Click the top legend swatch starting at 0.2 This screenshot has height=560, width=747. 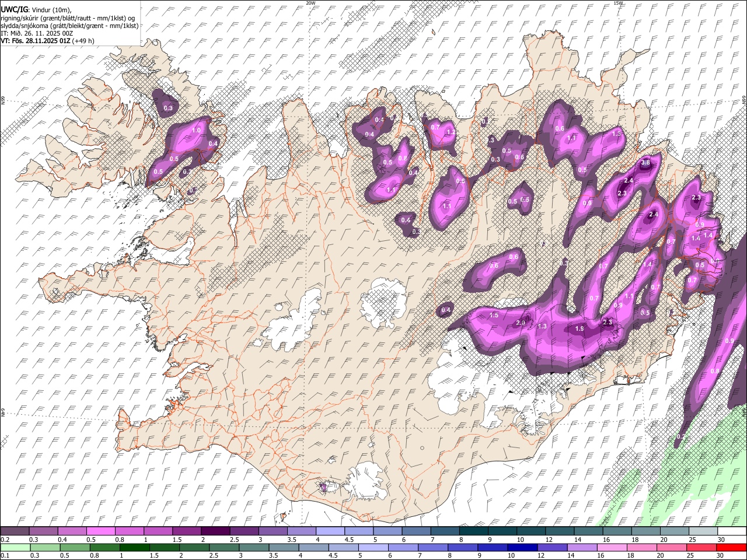[15, 531]
